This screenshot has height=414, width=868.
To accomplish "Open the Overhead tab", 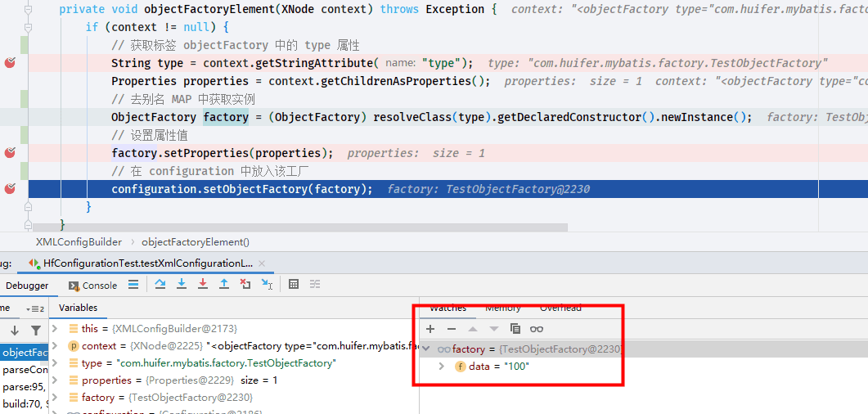I will (x=560, y=308).
